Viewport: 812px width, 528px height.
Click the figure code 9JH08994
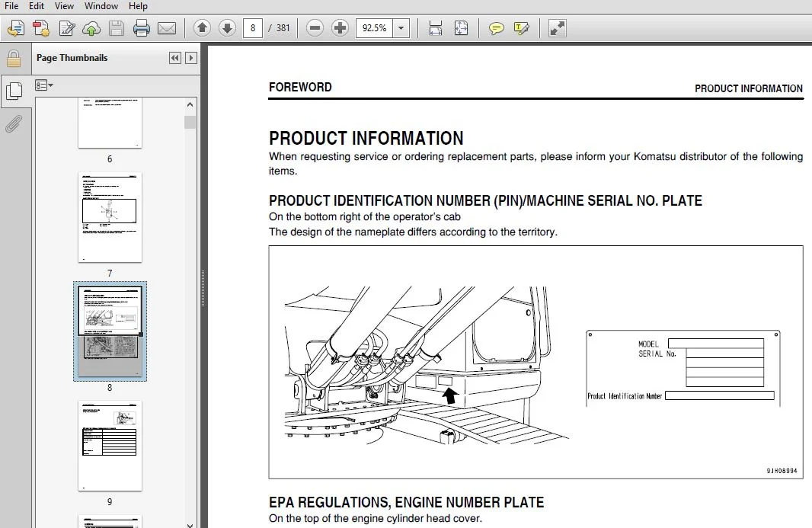(x=782, y=471)
